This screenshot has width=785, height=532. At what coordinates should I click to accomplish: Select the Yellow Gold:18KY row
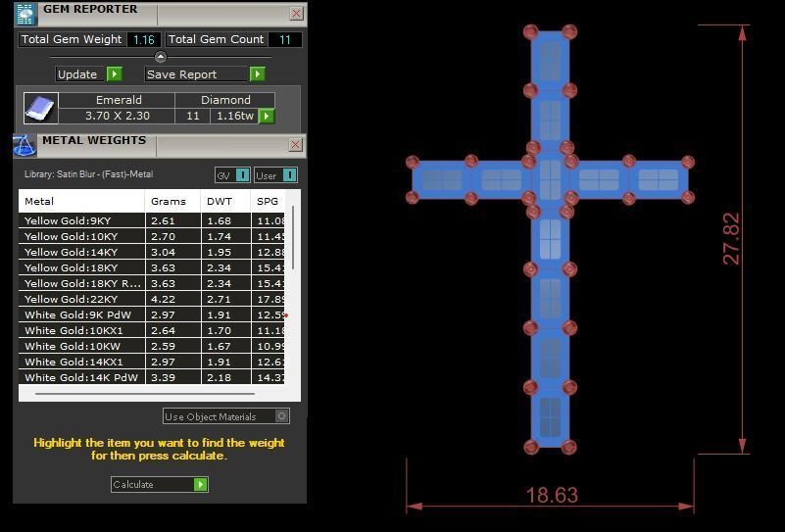coord(152,267)
